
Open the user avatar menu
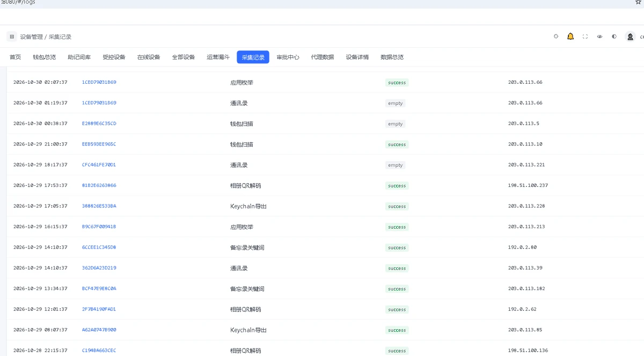(x=630, y=37)
